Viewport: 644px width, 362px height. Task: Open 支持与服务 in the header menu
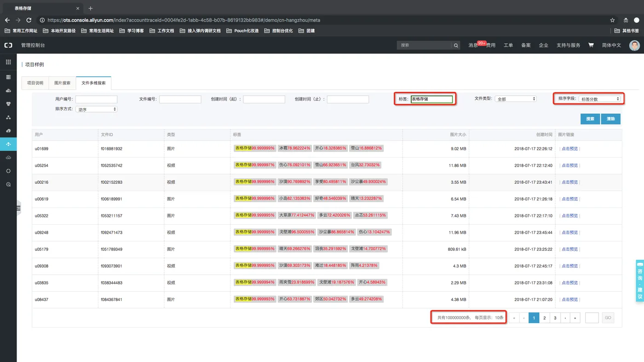coord(569,45)
